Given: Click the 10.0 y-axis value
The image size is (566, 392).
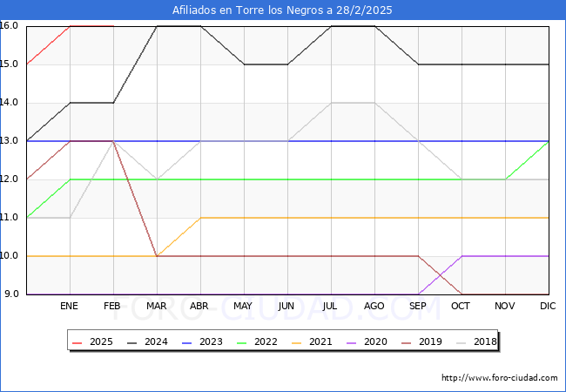Looking at the screenshot, I should point(9,255).
